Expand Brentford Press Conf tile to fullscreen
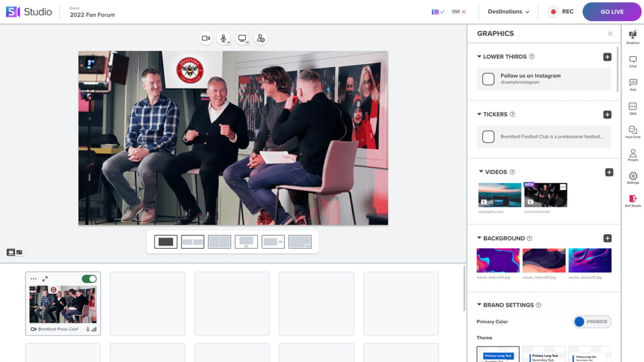This screenshot has width=644, height=362. 45,279
